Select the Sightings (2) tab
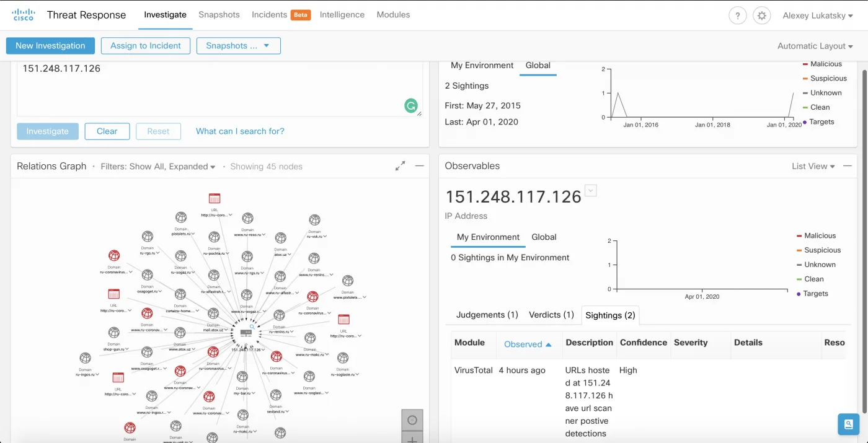Viewport: 868px width, 443px height. (610, 315)
